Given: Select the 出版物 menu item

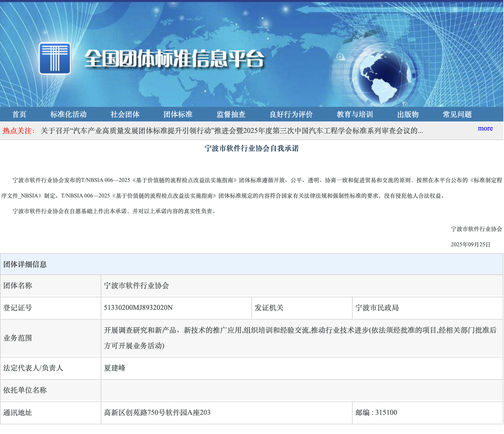Looking at the screenshot, I should coord(408,114).
